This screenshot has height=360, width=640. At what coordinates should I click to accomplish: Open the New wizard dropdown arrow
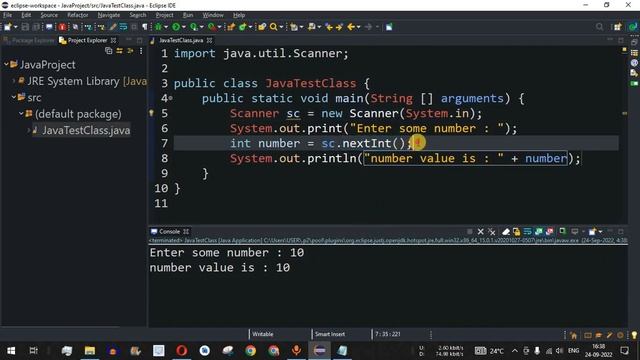tap(16, 27)
